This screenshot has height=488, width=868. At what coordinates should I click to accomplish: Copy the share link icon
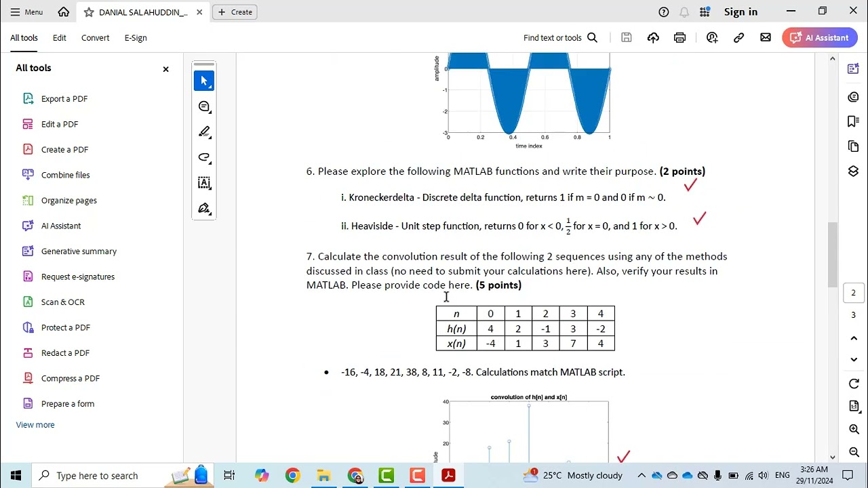point(738,38)
